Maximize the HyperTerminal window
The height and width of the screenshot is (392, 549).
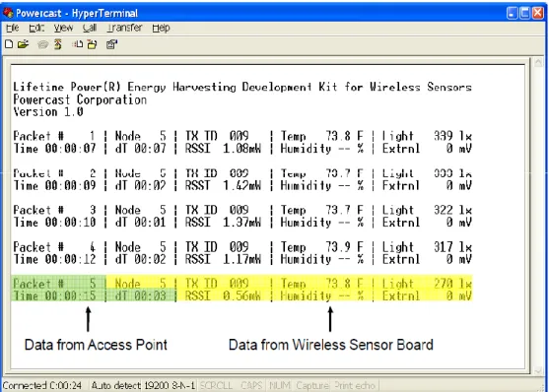524,14
